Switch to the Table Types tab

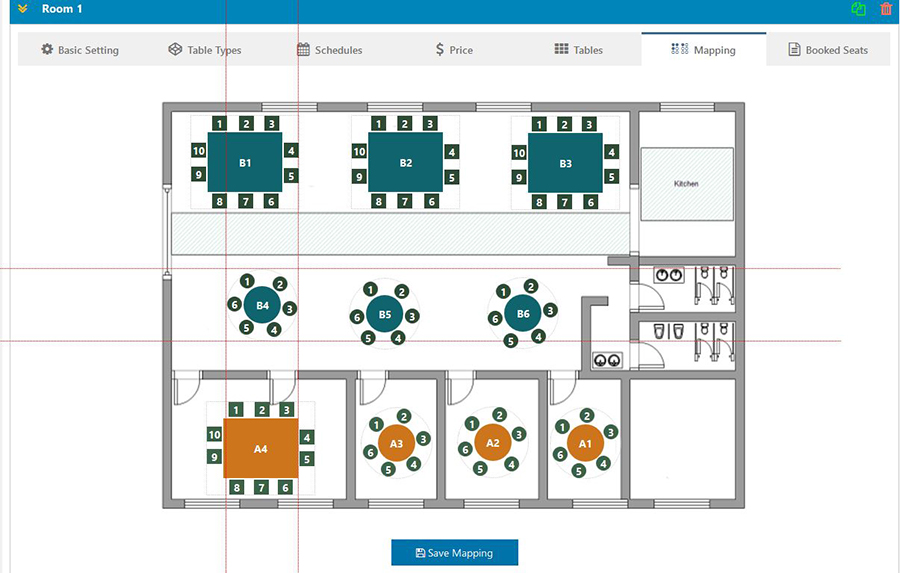[205, 50]
